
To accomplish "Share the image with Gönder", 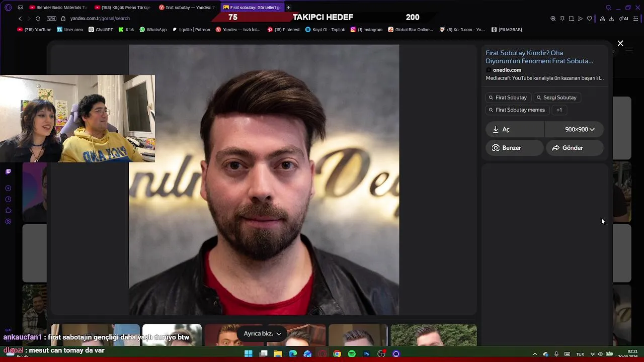I will coord(575,148).
